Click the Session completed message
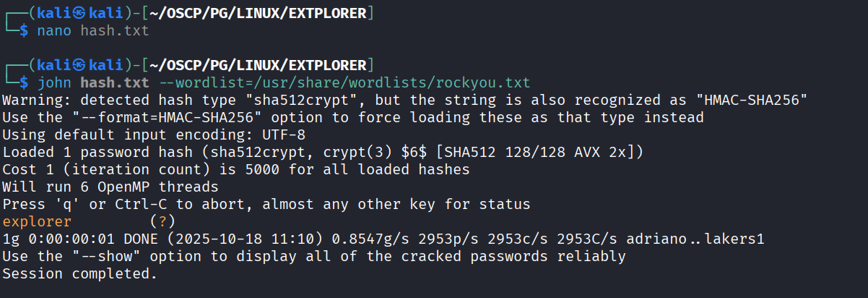Viewport: 868px width, 298px height. click(79, 274)
